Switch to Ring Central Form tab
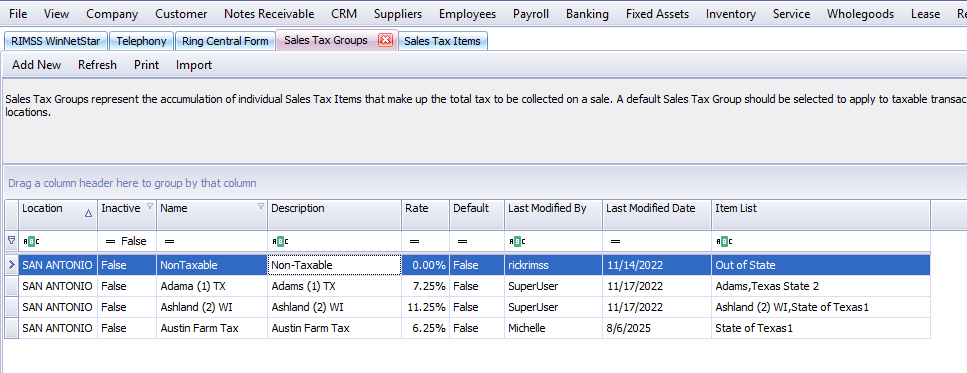Screen dimensions: 967x373 (225, 41)
